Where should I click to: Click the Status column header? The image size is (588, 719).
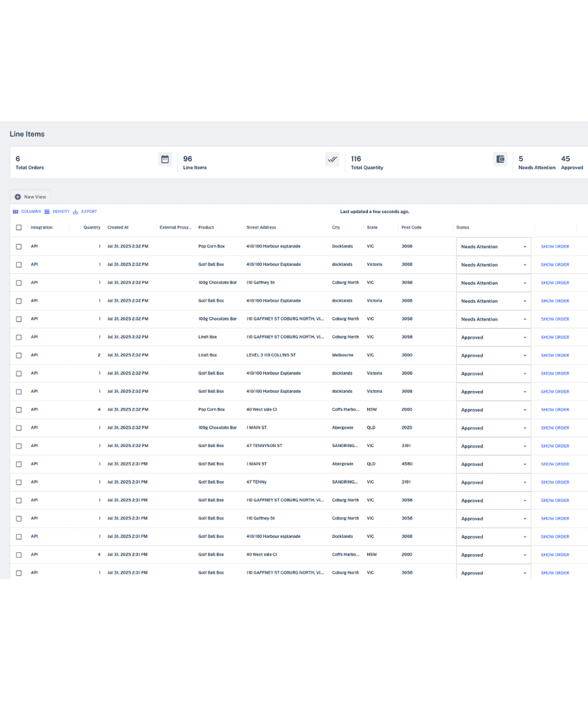(463, 227)
